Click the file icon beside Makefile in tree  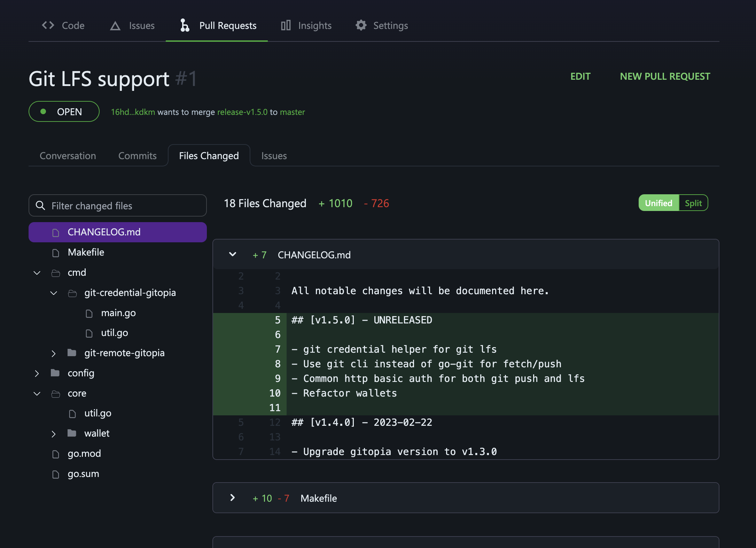tap(56, 253)
